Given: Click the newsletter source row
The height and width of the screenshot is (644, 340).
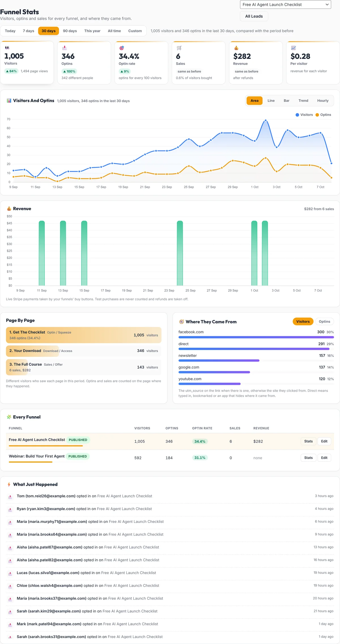Looking at the screenshot, I should (x=256, y=358).
